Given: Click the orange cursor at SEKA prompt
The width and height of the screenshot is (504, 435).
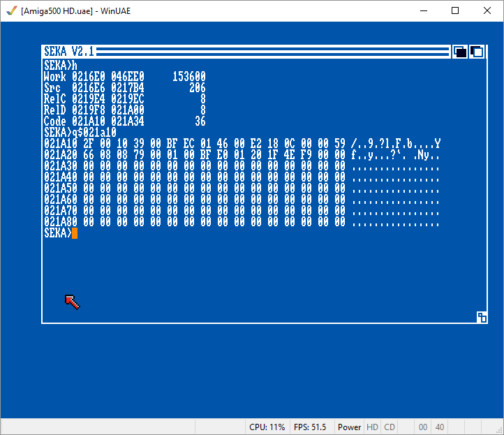Looking at the screenshot, I should coord(75,233).
